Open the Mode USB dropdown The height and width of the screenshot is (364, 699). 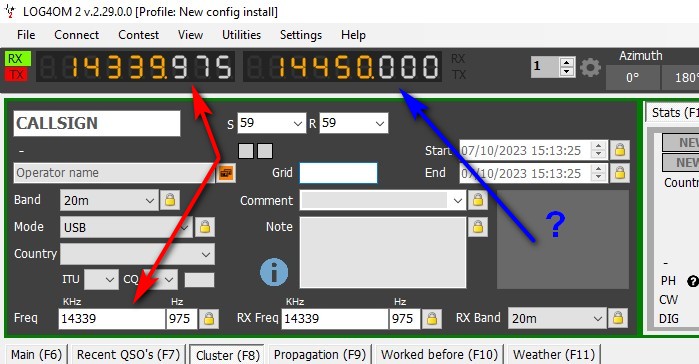pos(126,227)
